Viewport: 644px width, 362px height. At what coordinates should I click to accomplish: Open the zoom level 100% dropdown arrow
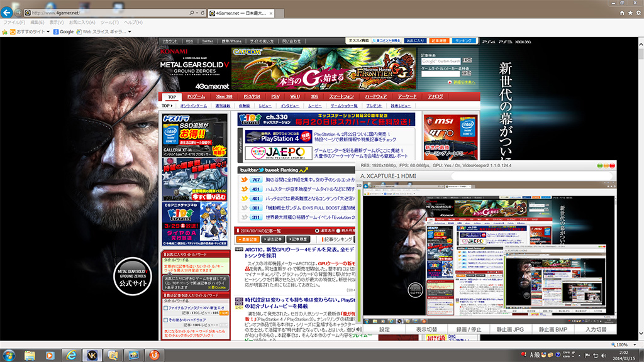pyautogui.click(x=635, y=345)
